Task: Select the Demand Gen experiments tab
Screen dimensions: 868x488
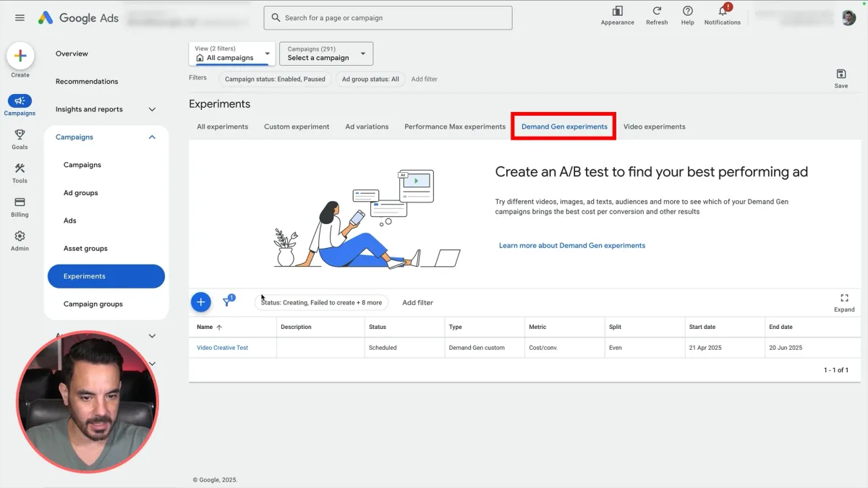Action: [564, 127]
